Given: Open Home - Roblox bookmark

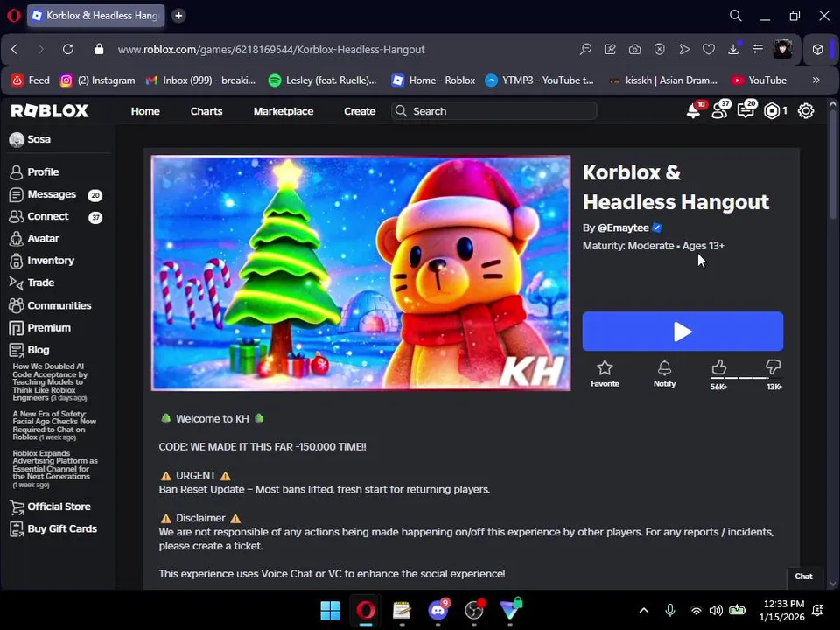Looking at the screenshot, I should (x=433, y=80).
